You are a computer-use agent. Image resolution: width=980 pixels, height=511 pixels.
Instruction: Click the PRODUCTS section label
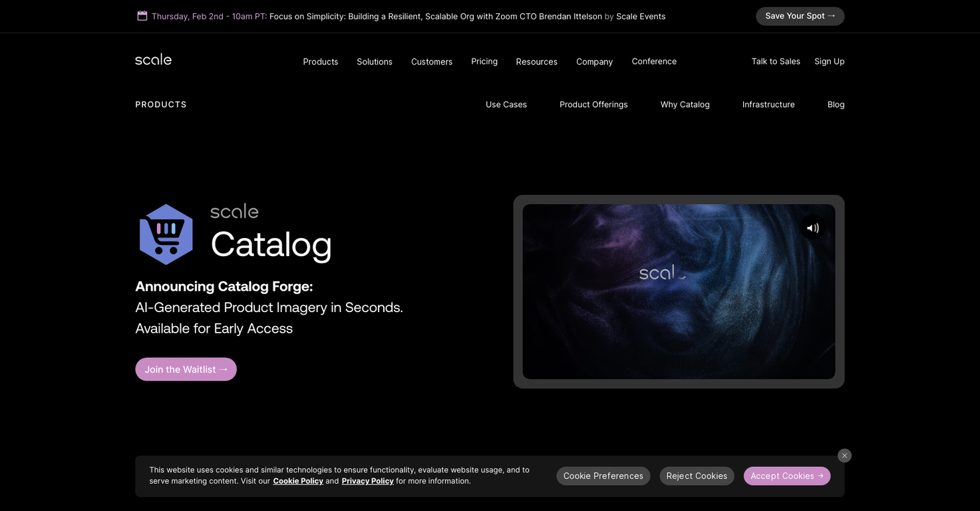click(x=161, y=104)
